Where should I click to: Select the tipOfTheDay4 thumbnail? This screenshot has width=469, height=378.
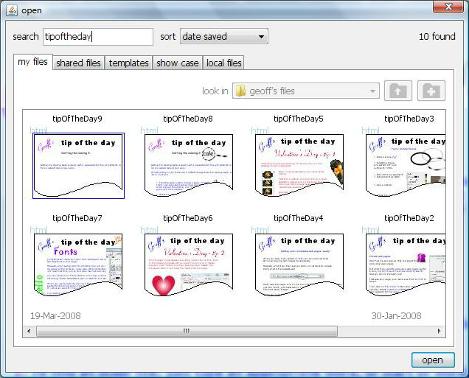coord(299,264)
